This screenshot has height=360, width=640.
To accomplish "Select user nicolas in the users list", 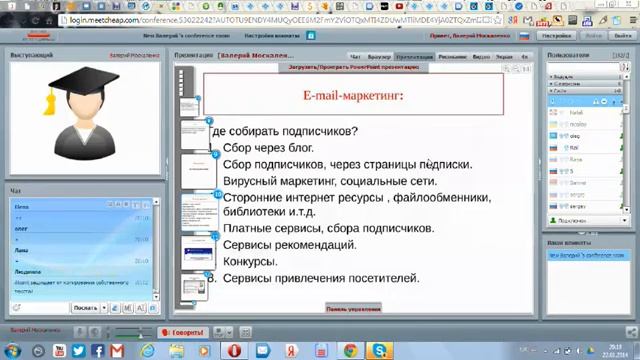I will 585,124.
